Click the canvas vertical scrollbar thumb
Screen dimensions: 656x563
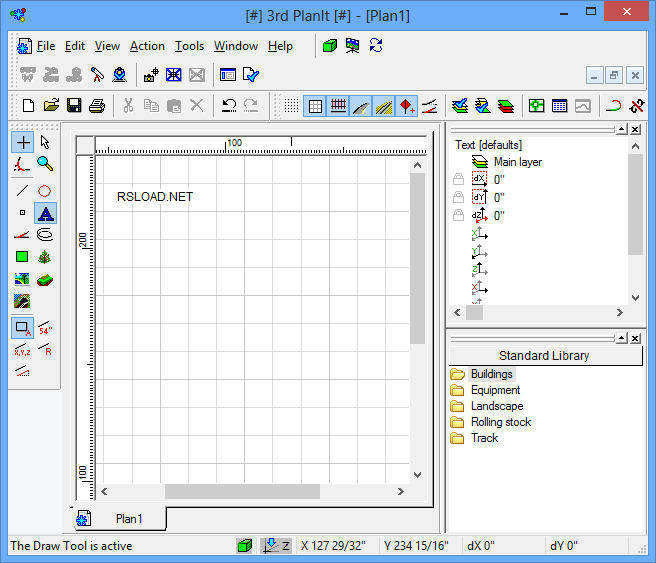417,258
